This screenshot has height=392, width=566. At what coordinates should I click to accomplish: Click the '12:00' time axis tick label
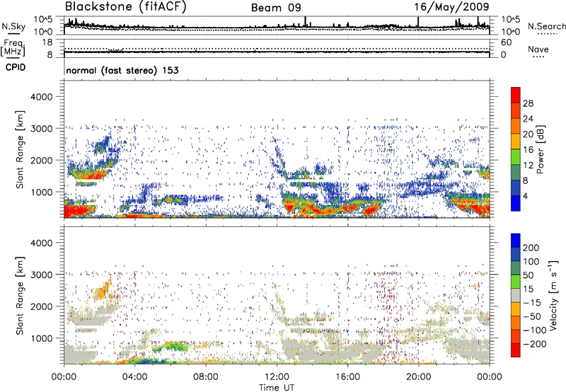[x=277, y=377]
